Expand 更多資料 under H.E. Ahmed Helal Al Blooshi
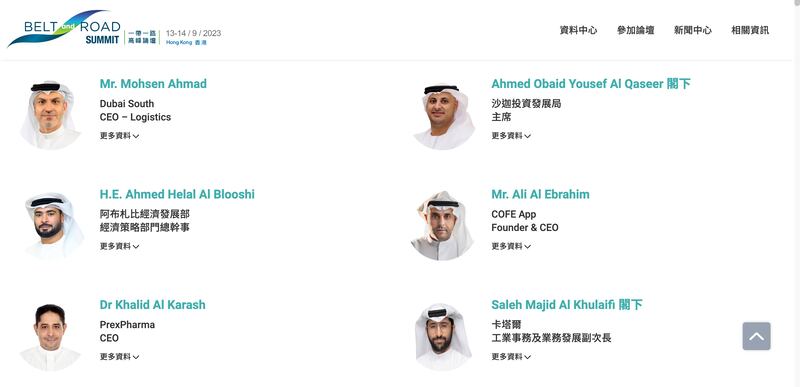 [119, 246]
